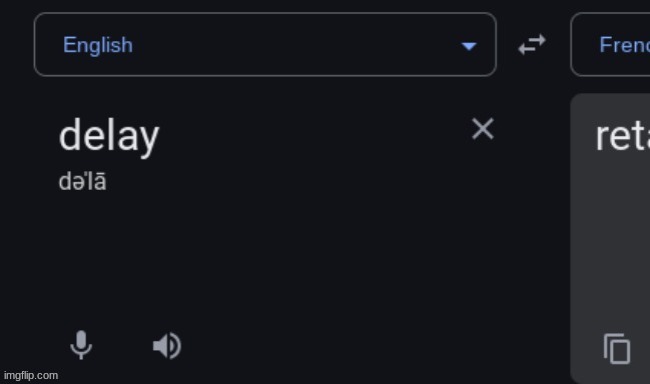Click the gray translation output panel
Viewport: 650px width, 384px height.
click(x=610, y=238)
